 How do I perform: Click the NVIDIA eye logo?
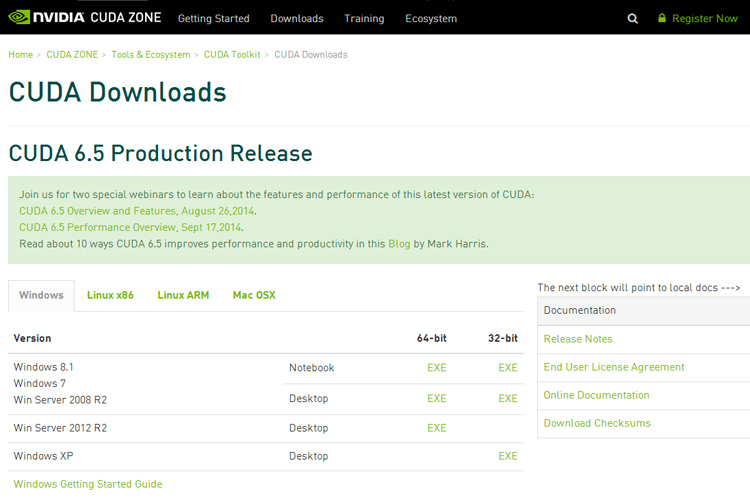point(19,17)
